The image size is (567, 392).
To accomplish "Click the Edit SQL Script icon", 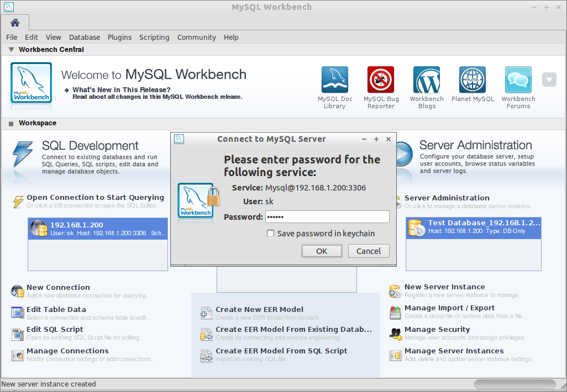I will (x=17, y=334).
